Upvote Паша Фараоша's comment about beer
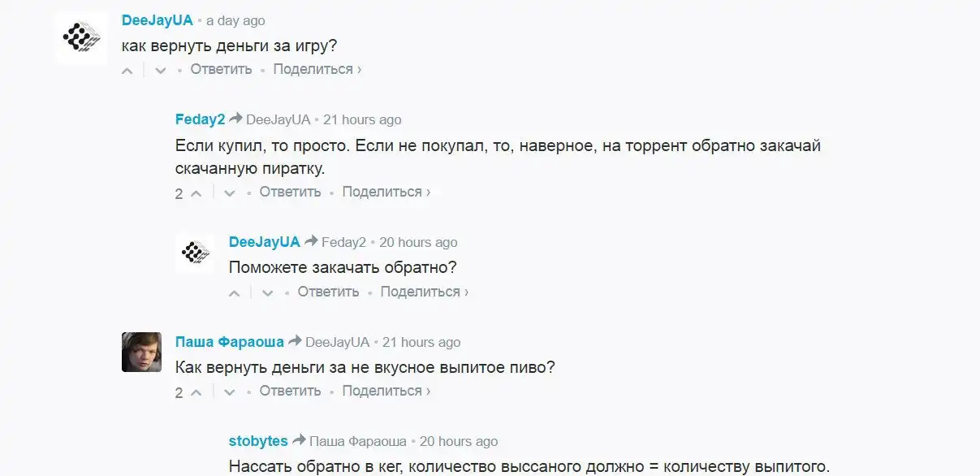Image resolution: width=980 pixels, height=476 pixels. (x=196, y=392)
